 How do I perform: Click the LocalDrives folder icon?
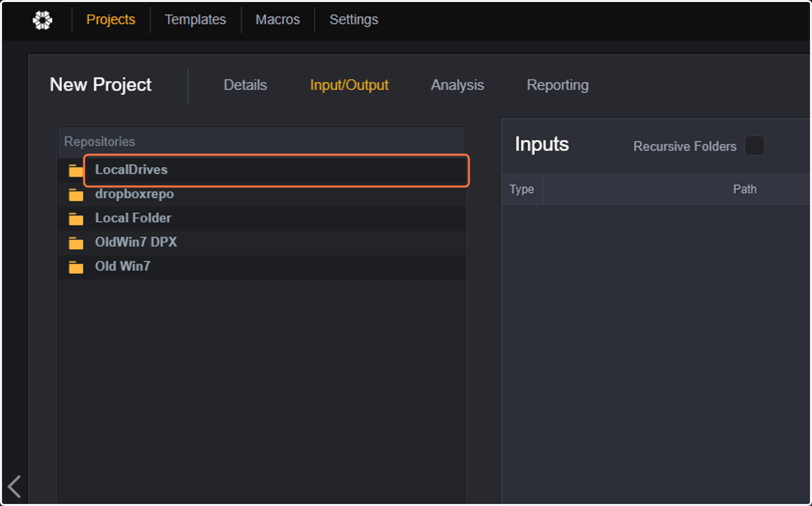point(76,170)
